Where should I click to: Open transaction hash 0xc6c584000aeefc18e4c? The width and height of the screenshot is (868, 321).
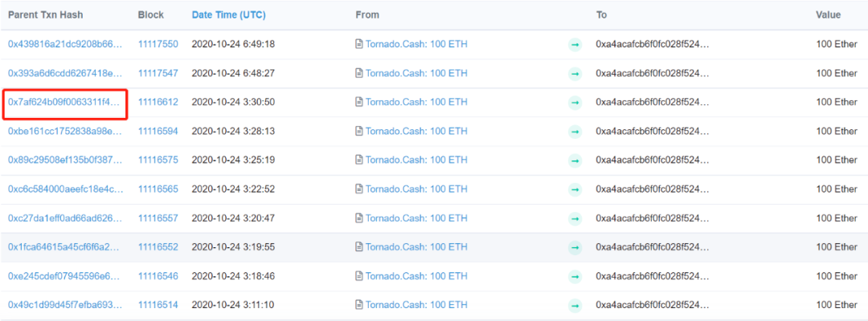pos(65,189)
